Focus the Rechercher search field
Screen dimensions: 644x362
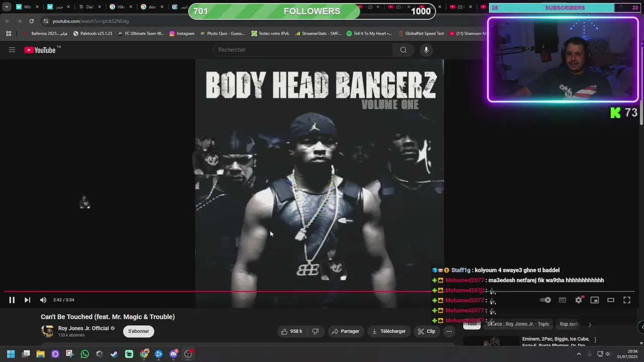pos(304,50)
